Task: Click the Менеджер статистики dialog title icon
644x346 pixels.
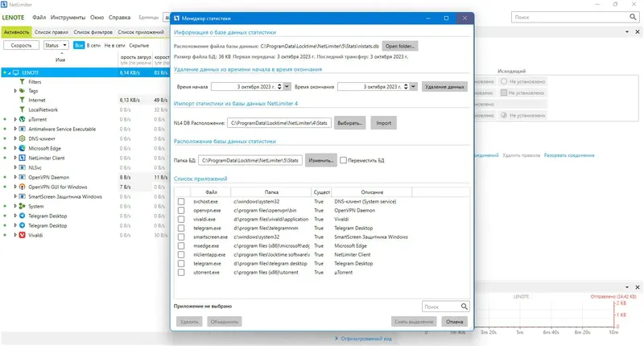Action: (x=177, y=18)
